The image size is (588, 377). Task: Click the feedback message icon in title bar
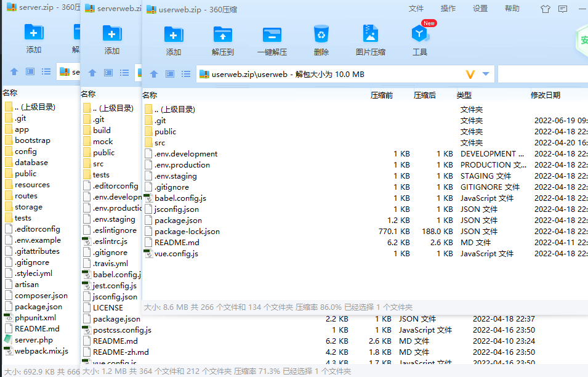coord(563,9)
